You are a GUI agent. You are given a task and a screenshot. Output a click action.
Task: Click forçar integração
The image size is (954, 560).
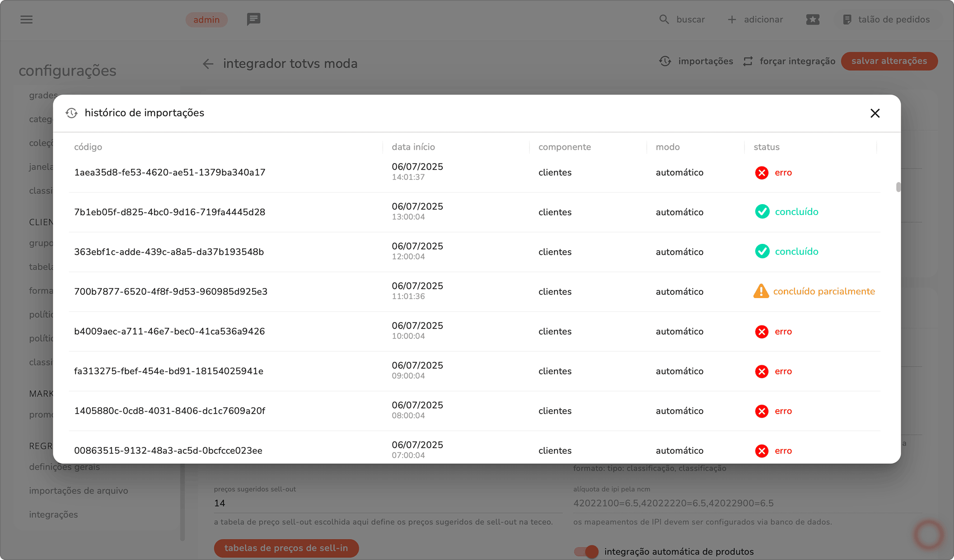click(789, 61)
